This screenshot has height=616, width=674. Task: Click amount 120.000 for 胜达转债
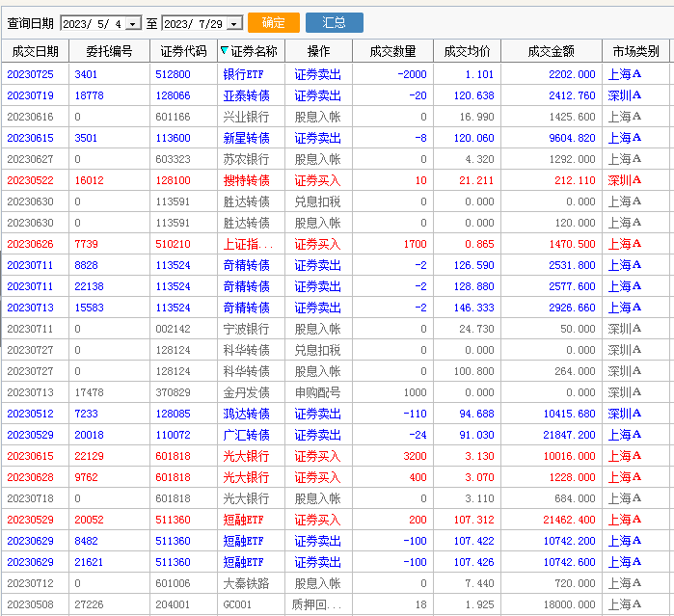(575, 223)
